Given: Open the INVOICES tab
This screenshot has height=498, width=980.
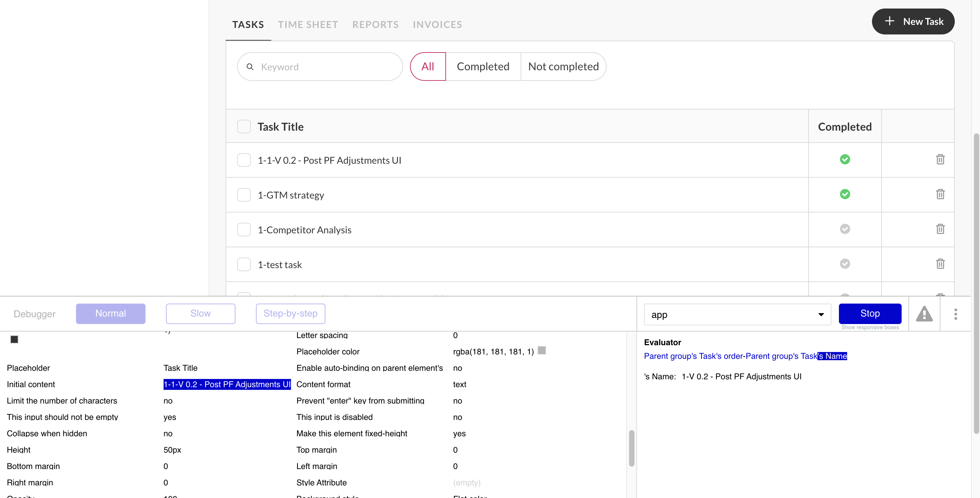Looking at the screenshot, I should click(437, 25).
